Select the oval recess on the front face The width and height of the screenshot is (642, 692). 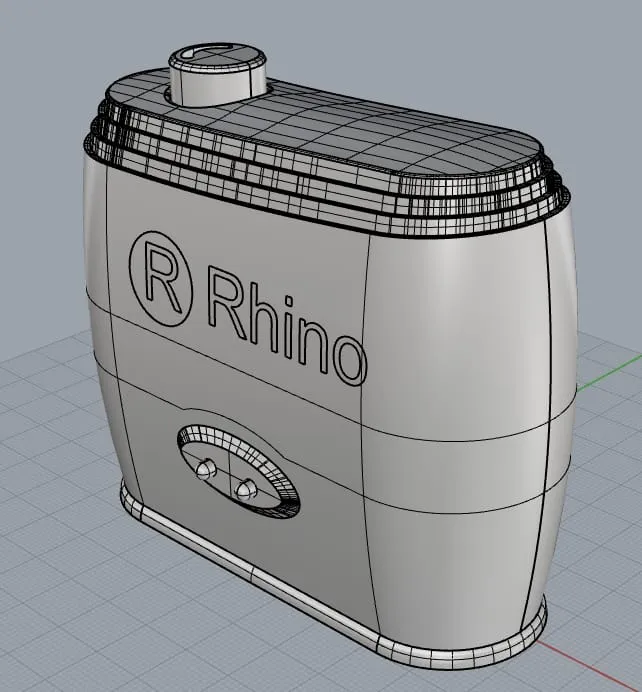[238, 471]
